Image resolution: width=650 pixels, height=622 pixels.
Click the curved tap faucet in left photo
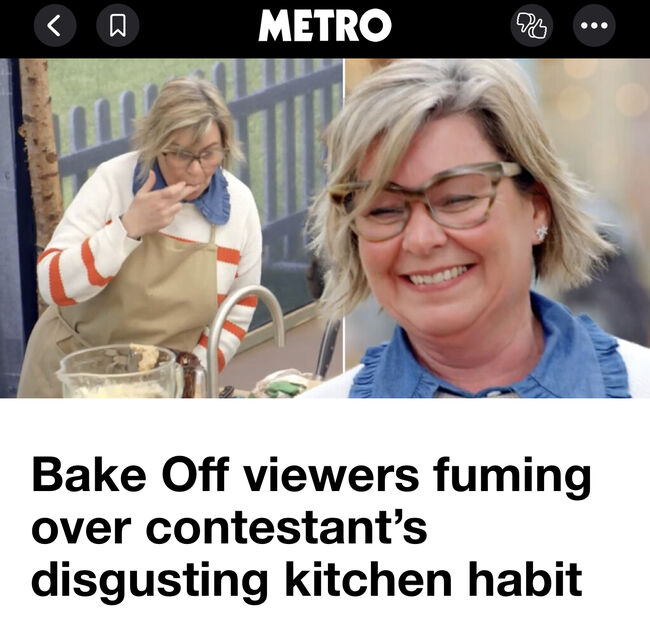pos(245,340)
